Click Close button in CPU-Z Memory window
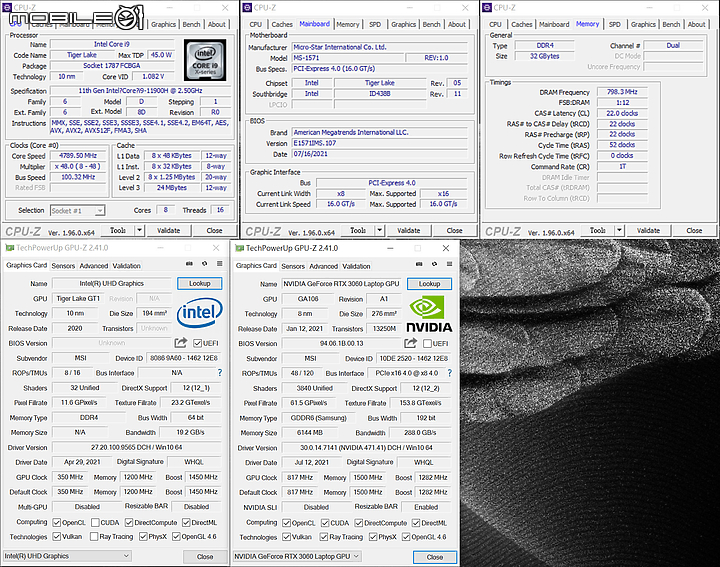 (694, 230)
